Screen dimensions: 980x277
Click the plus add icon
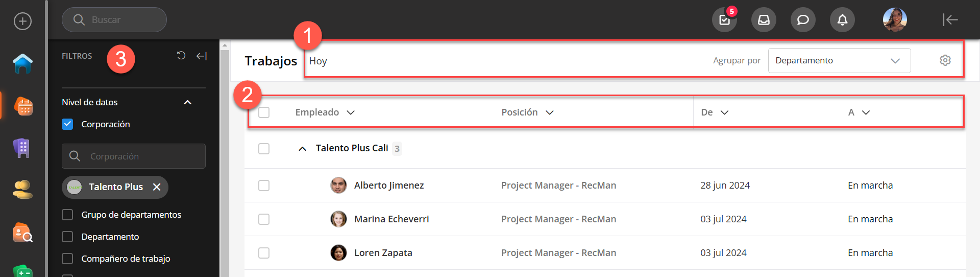click(22, 21)
